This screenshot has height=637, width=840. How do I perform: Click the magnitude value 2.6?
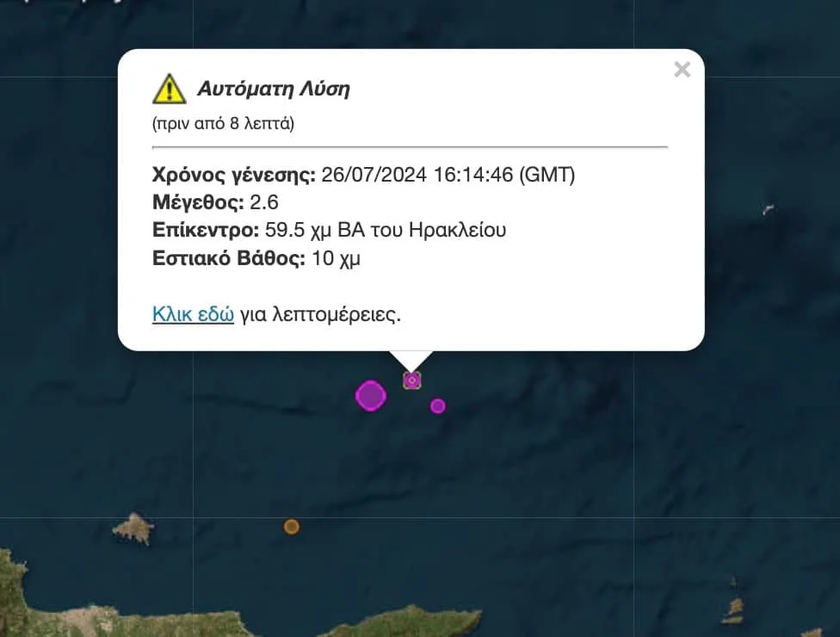pos(264,202)
